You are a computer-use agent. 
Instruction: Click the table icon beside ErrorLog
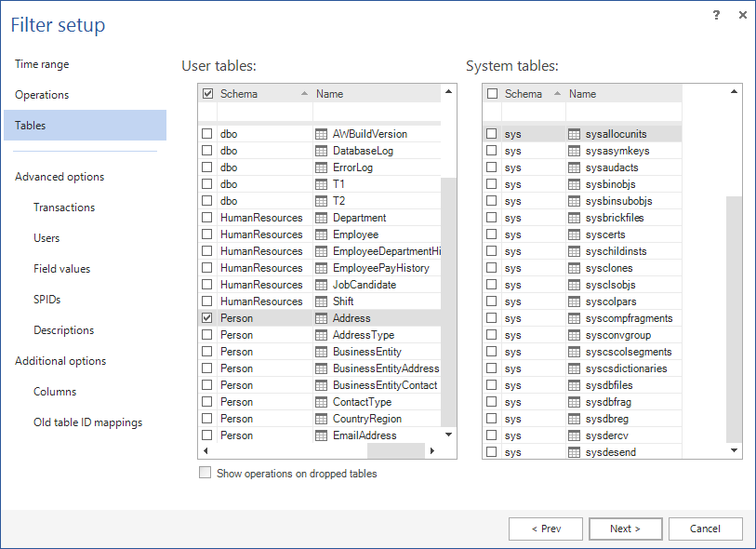[322, 167]
